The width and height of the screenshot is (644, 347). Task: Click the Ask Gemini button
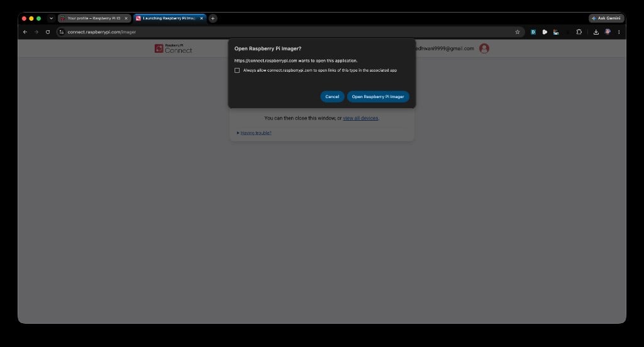[x=606, y=18]
